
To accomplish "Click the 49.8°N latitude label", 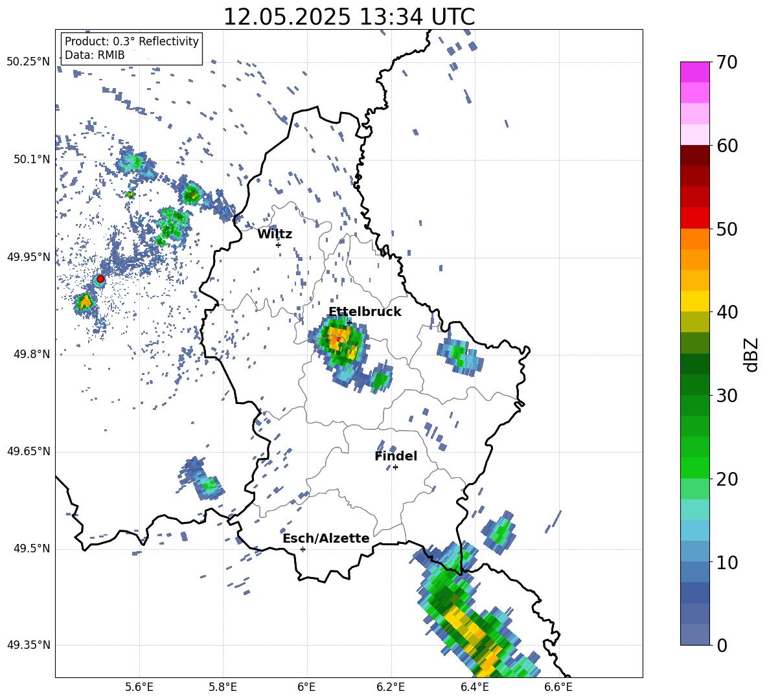I will pos(32,354).
